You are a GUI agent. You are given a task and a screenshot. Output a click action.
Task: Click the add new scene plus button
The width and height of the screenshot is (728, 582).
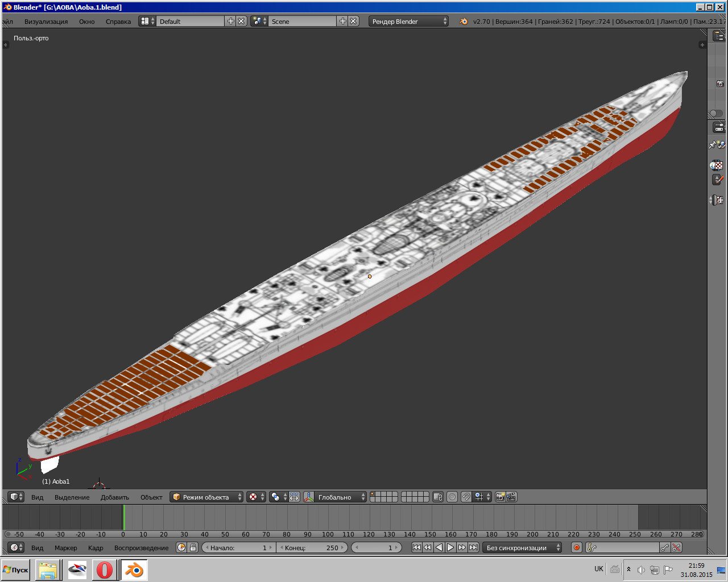(342, 21)
